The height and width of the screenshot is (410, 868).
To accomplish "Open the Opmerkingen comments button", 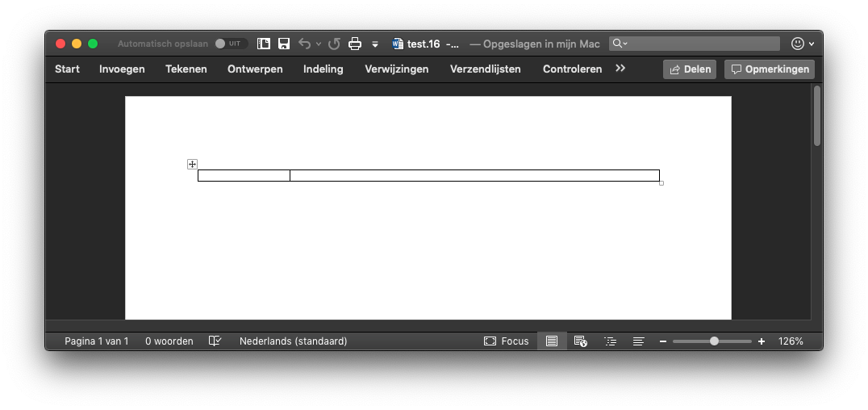I will coord(770,69).
